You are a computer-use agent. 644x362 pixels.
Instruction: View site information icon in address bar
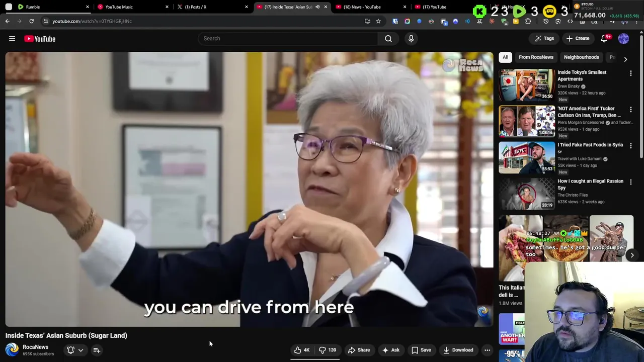tap(45, 21)
